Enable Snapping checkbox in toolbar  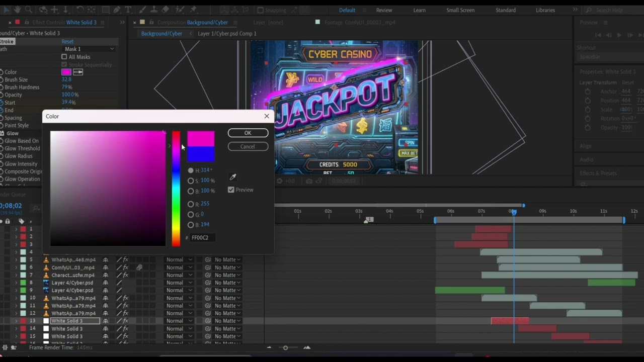coord(260,10)
